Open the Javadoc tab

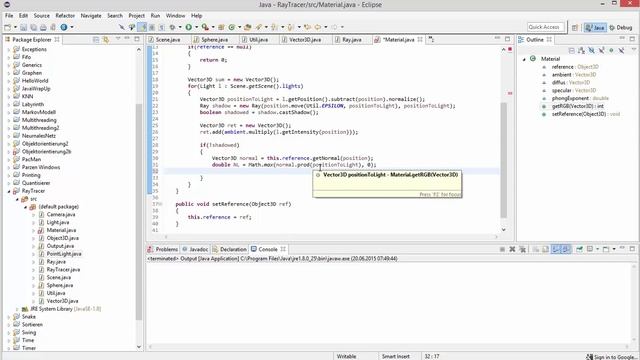(x=195, y=249)
